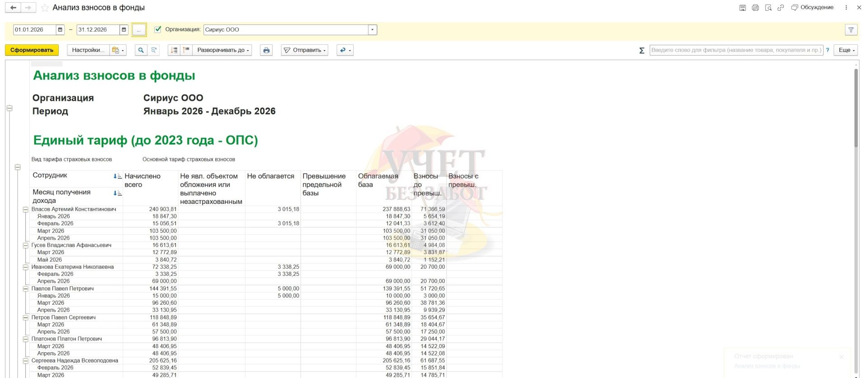Collapse the Единый тариф section outline group
The width and height of the screenshot is (868, 378).
18,167
